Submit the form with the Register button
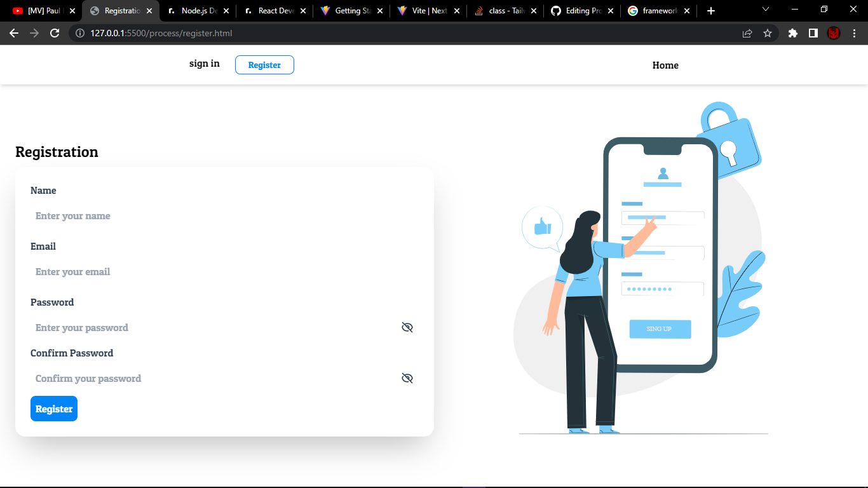Image resolution: width=868 pixels, height=488 pixels. click(x=53, y=409)
